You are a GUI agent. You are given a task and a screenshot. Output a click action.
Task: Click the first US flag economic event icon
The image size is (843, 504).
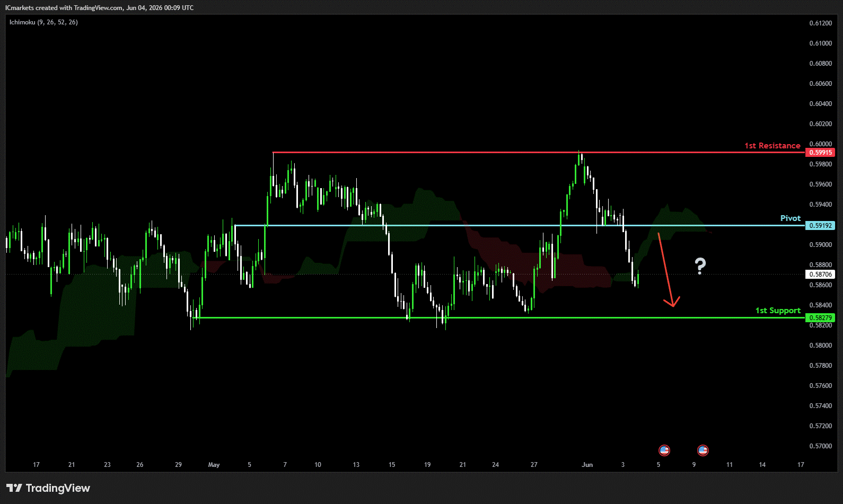coord(664,450)
